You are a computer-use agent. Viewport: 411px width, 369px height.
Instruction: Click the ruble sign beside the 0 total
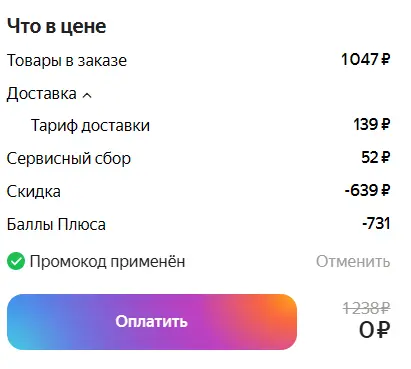(x=383, y=330)
